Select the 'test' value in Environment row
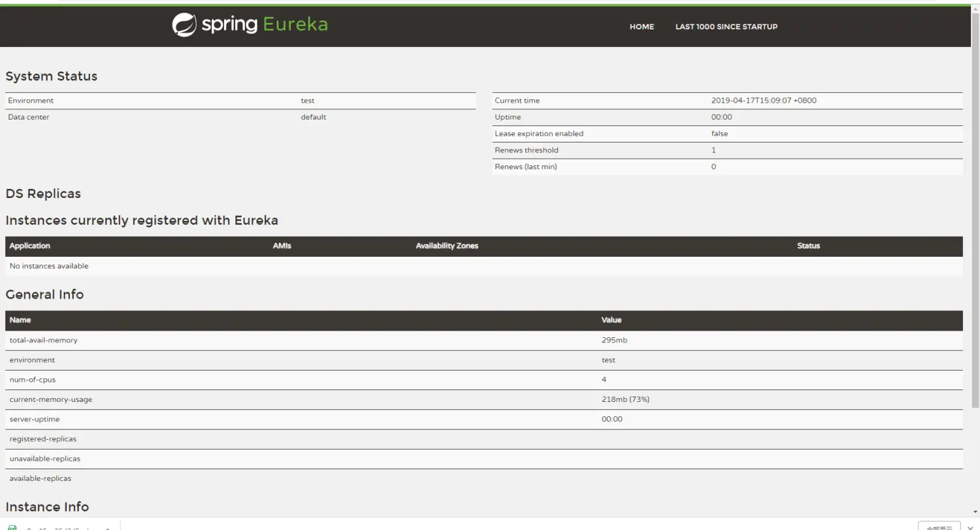980x530 pixels. (308, 101)
